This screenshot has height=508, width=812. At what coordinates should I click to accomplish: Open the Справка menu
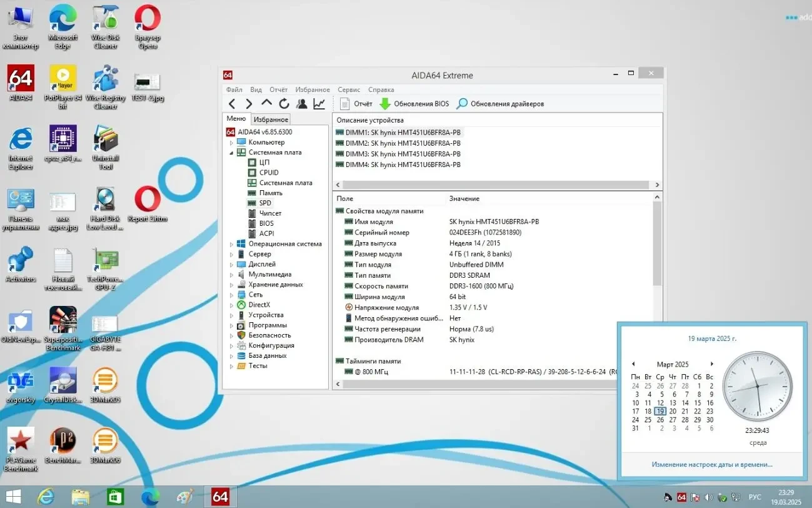click(x=381, y=89)
